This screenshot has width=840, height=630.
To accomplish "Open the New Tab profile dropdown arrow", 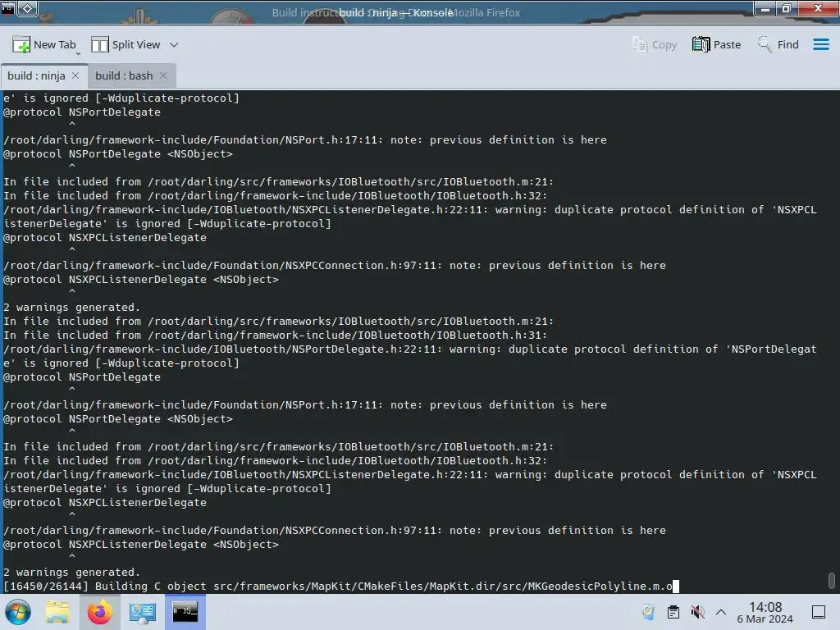I will point(78,53).
